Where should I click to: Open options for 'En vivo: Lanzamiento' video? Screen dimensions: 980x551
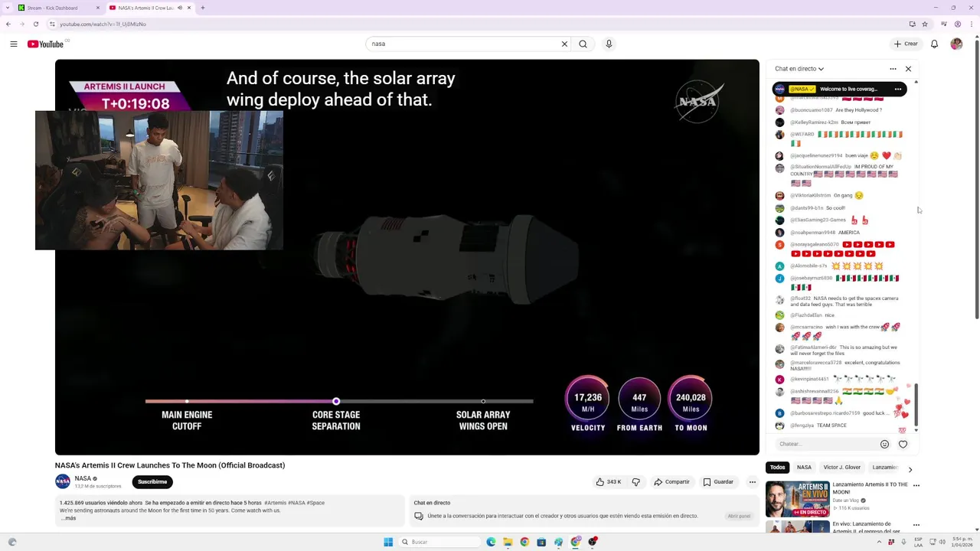point(916,526)
